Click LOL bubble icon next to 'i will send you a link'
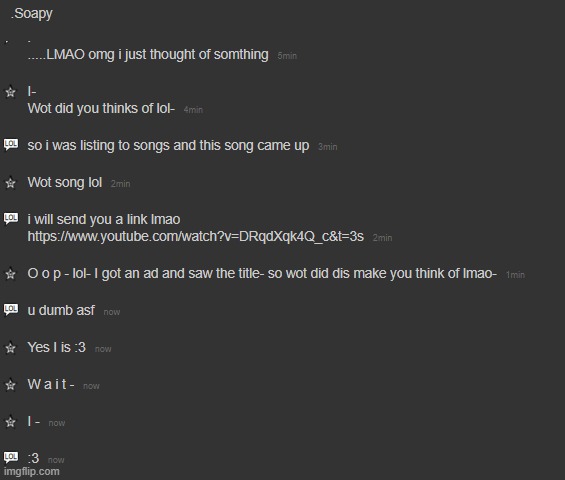565x480 pixels. (11, 218)
